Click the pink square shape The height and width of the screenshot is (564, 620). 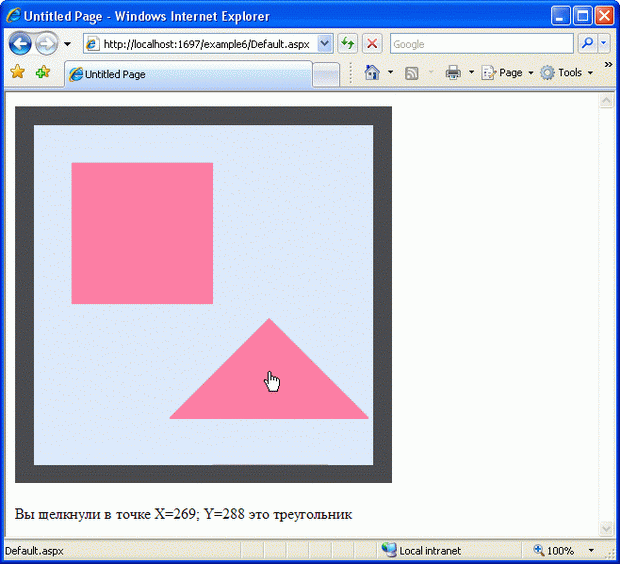(x=142, y=232)
